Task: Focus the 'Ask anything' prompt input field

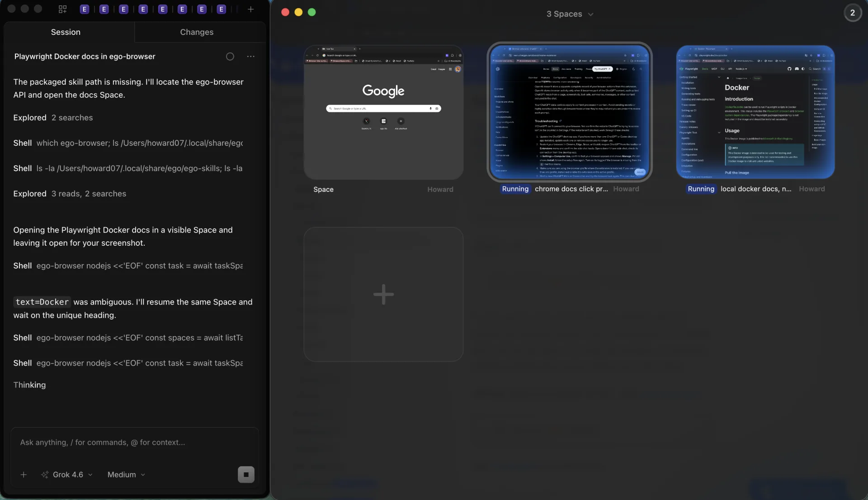Action: point(134,443)
